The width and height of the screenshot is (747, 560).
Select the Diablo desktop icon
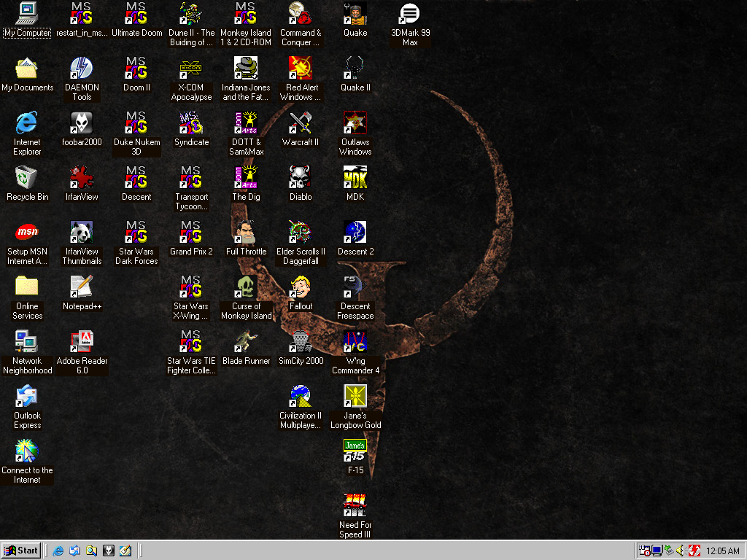[x=301, y=178]
